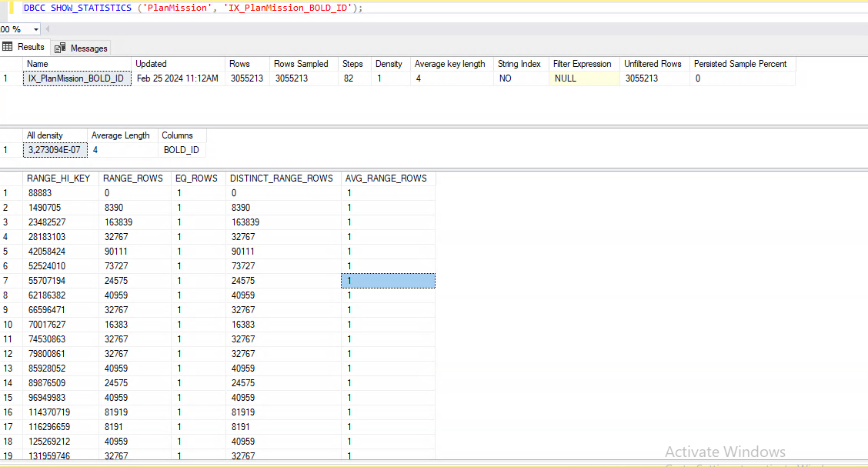Click the highlighted AVG_RANGE_ROWS cell in row 7

[x=388, y=281]
